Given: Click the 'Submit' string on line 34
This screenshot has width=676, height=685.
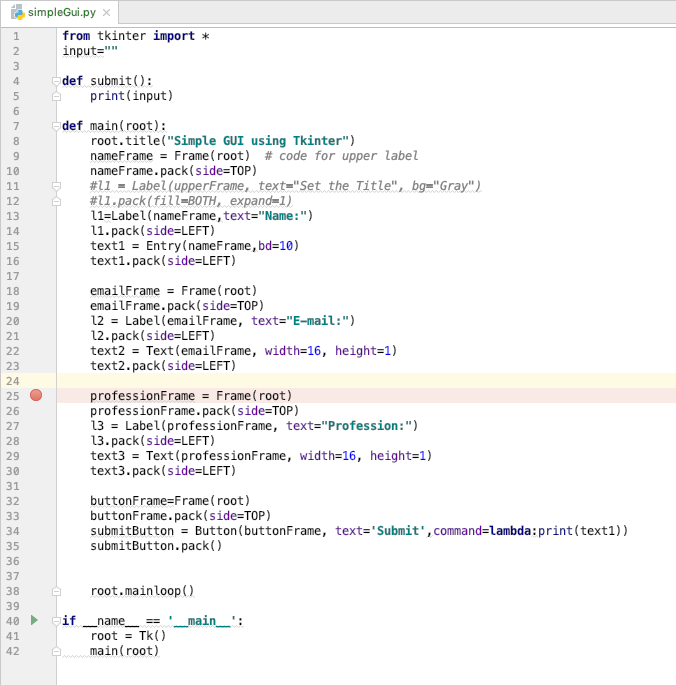Looking at the screenshot, I should click(x=398, y=531).
